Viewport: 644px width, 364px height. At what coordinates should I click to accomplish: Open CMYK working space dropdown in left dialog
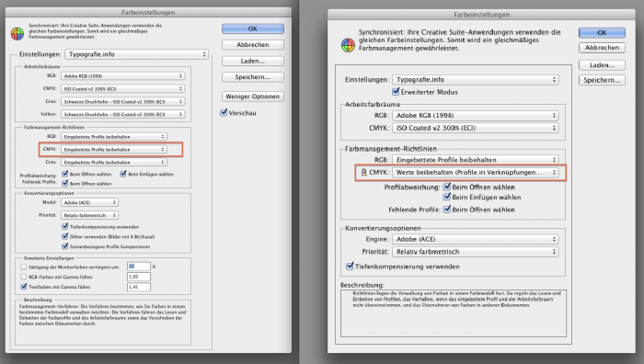(x=122, y=88)
